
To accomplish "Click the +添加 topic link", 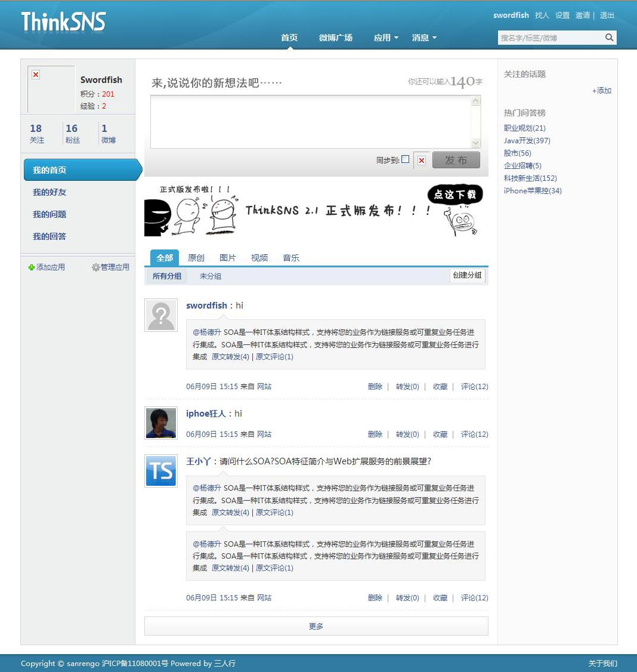I will pyautogui.click(x=602, y=91).
